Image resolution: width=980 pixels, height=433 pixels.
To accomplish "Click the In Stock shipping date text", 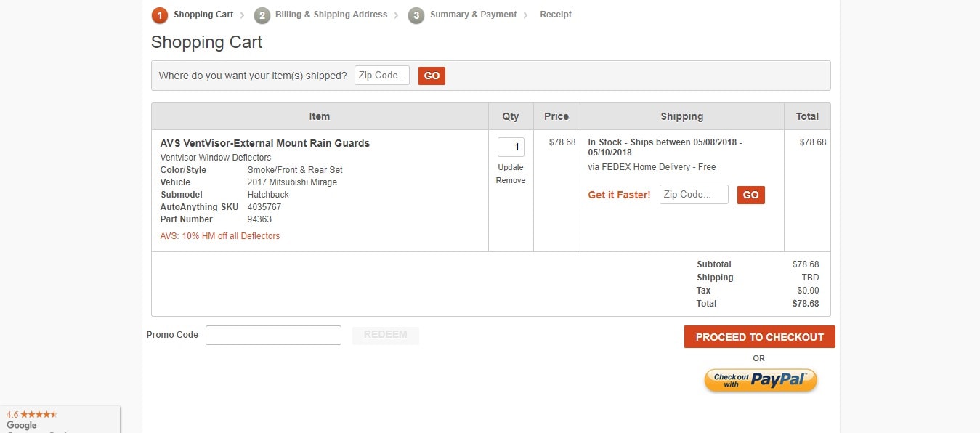I will click(x=665, y=147).
